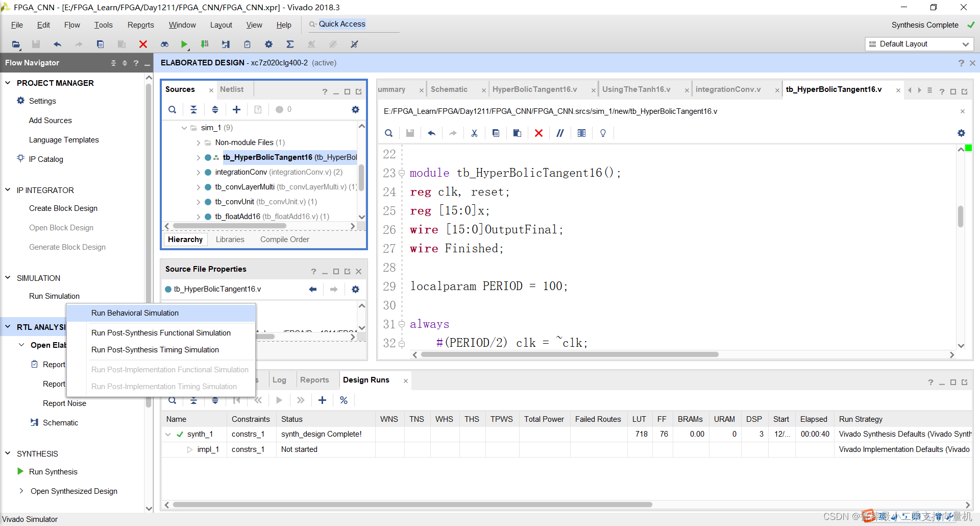Viewport: 980px width, 526px height.
Task: Click Language Templates in Flow Navigator
Action: [64, 140]
